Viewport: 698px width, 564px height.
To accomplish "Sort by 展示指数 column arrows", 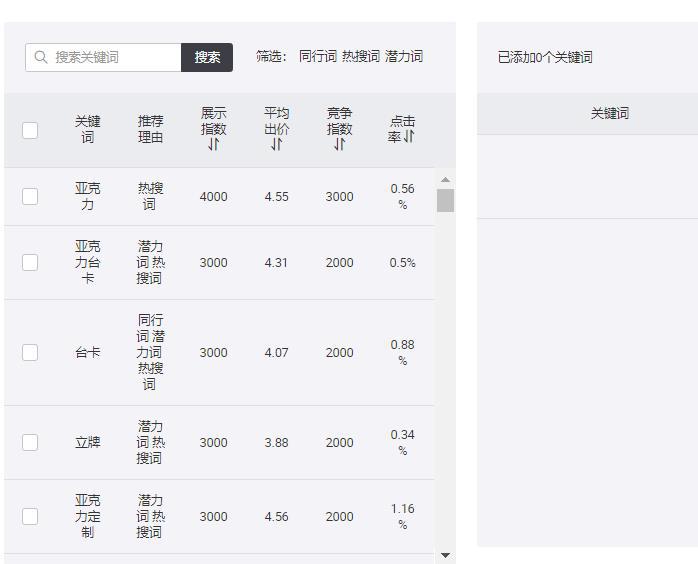I will 213,145.
